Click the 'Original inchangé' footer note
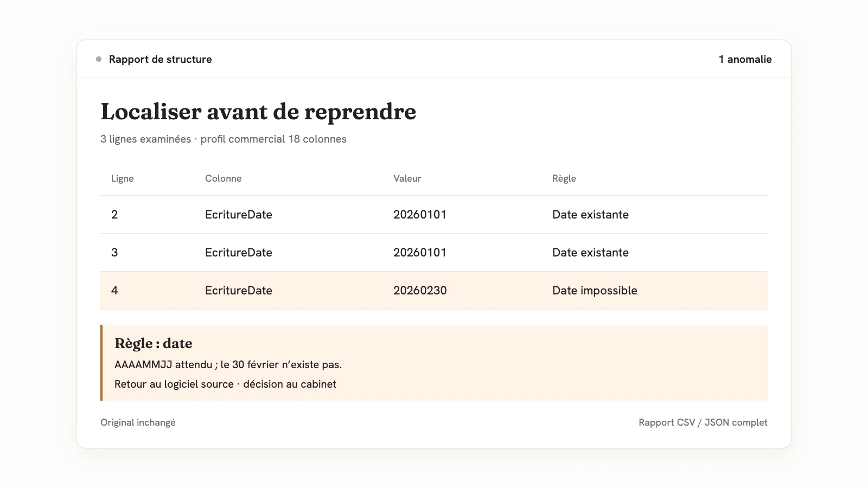Image resolution: width=868 pixels, height=488 pixels. [138, 422]
